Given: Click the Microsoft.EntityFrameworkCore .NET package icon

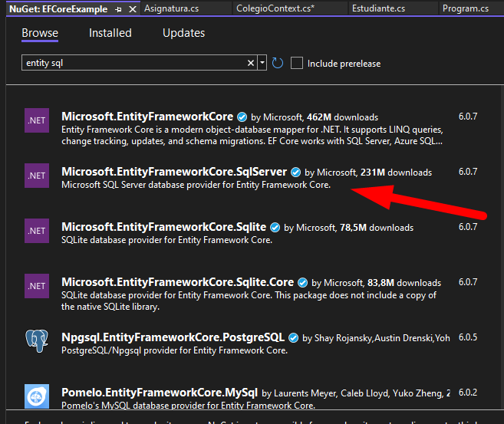Looking at the screenshot, I should point(37,120).
